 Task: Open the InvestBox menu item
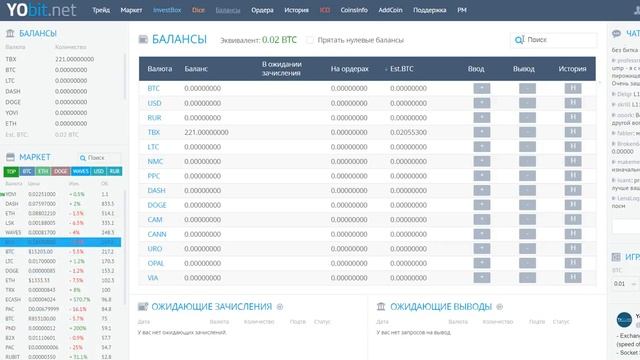167,10
